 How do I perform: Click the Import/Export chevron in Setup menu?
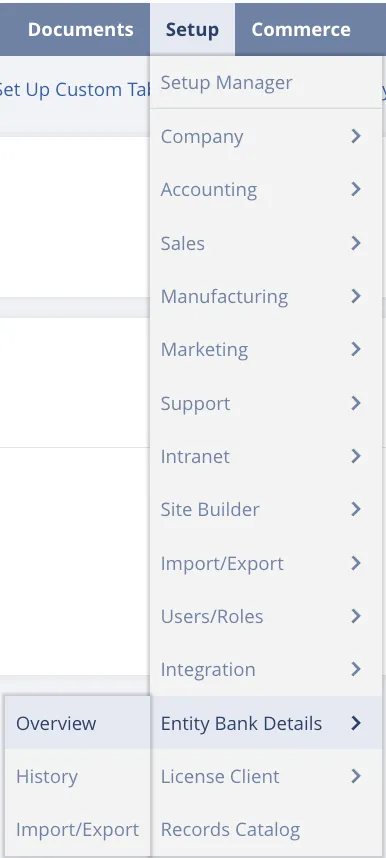[x=356, y=563]
